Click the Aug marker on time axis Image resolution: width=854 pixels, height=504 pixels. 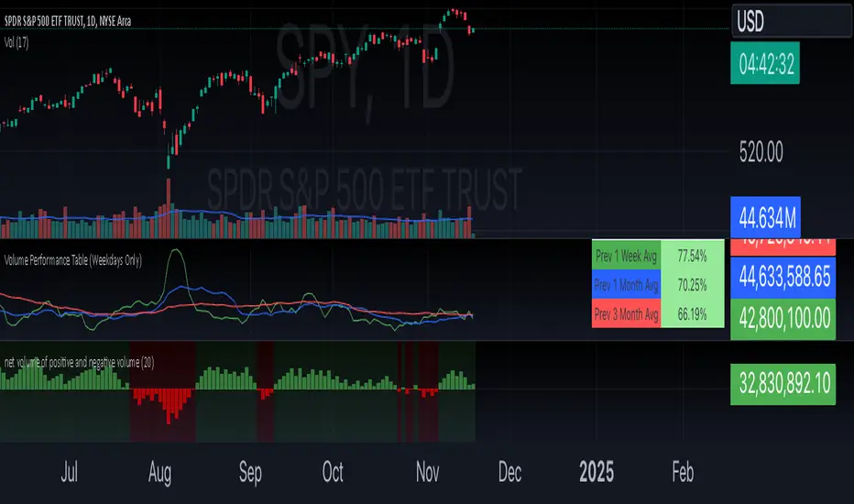[159, 473]
